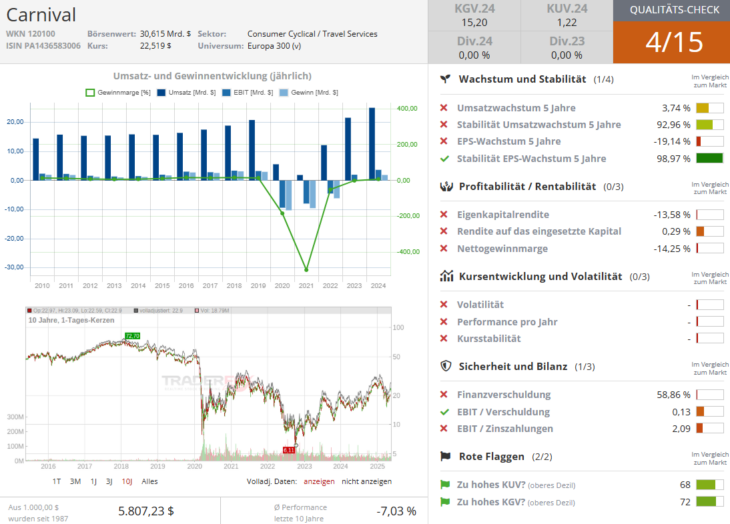Toggle the Gewinnmarge [%] legend entry
Viewport: 730px width, 524px height.
(x=118, y=93)
